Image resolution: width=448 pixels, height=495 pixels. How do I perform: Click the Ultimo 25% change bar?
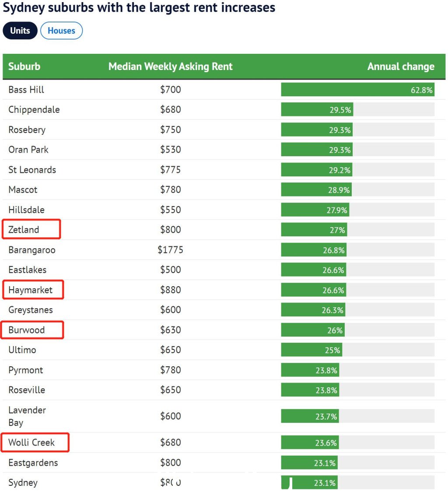click(311, 350)
